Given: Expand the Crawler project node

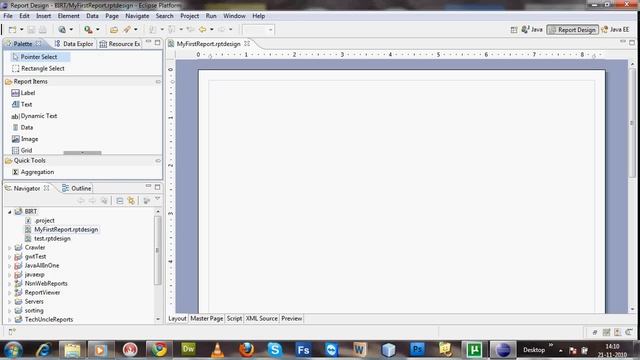Looking at the screenshot, I should pos(9,247).
